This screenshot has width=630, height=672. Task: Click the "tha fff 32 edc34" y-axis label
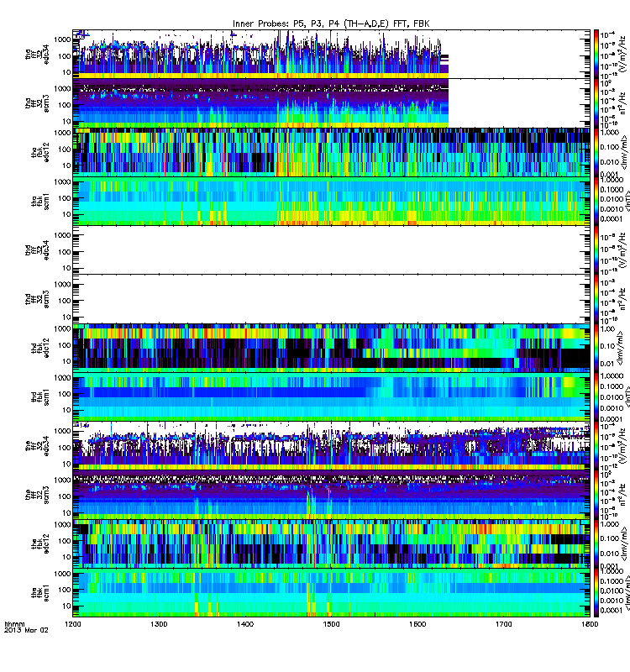click(x=37, y=55)
